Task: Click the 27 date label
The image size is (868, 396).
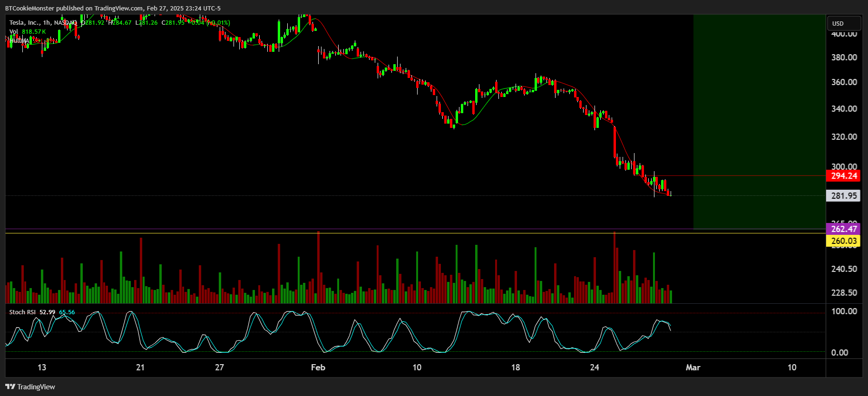Action: pos(219,367)
